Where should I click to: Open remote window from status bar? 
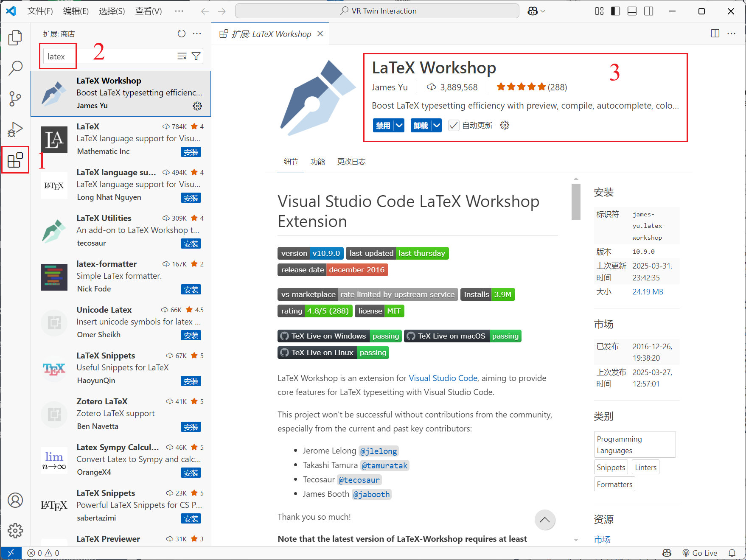(11, 553)
